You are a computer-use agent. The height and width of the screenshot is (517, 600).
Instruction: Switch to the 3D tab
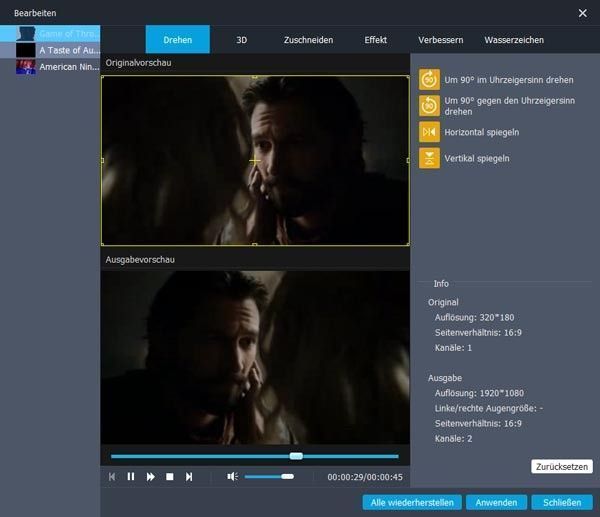click(x=241, y=40)
